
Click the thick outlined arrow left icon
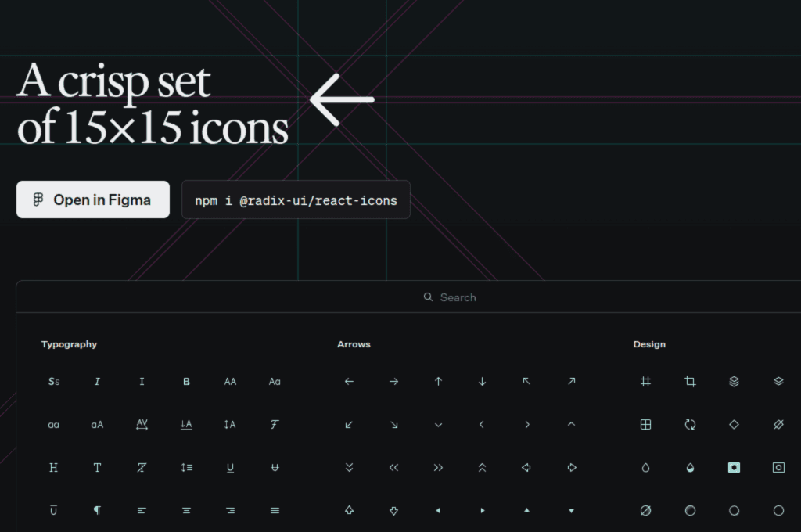(526, 467)
